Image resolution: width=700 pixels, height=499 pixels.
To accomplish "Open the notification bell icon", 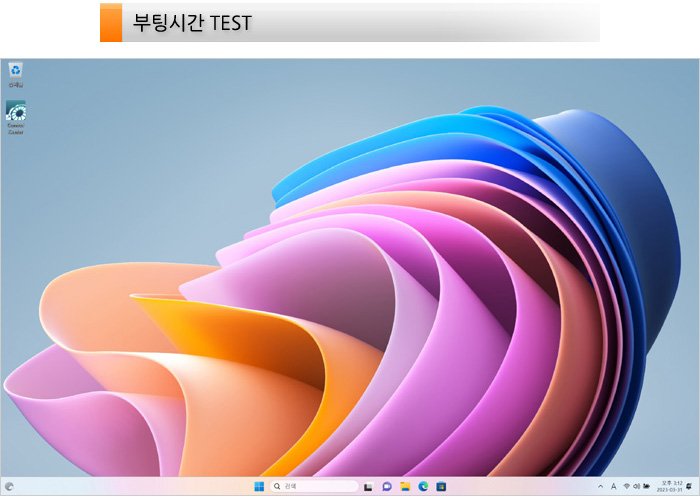I will pos(690,487).
